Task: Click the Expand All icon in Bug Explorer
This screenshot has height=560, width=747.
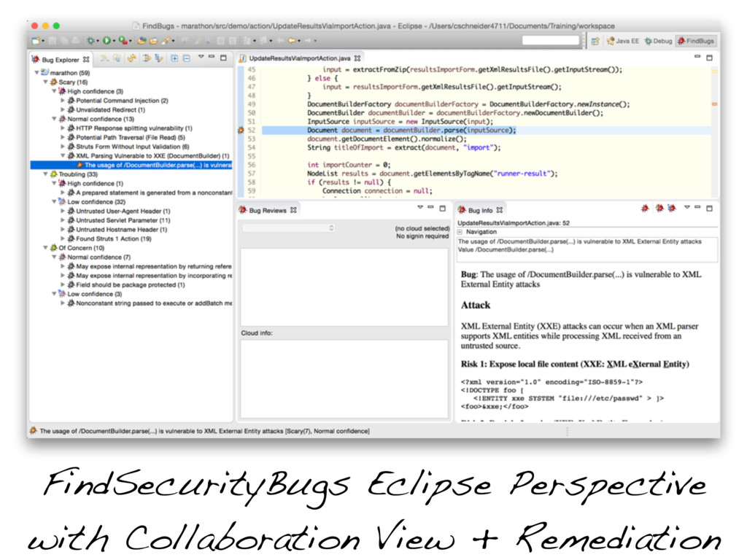Action: click(x=174, y=58)
